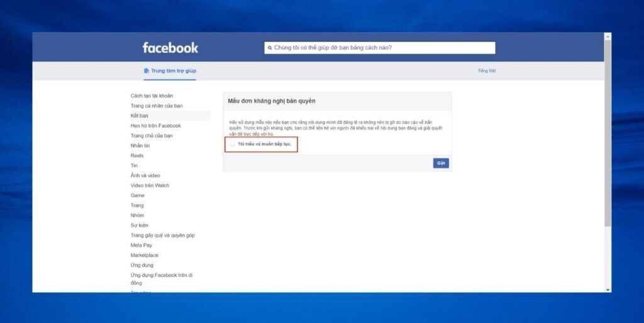Open the Trung tâm trợ giúp tab

pos(174,71)
